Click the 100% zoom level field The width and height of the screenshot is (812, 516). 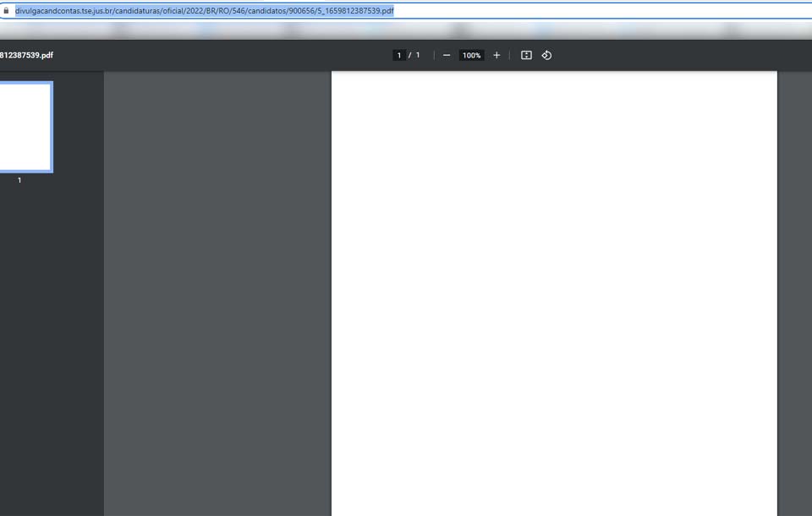471,55
